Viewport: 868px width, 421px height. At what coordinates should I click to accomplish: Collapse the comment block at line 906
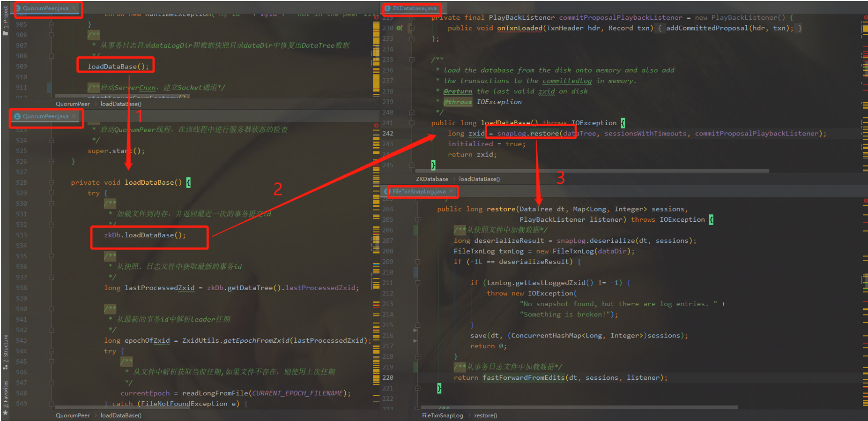[52, 35]
